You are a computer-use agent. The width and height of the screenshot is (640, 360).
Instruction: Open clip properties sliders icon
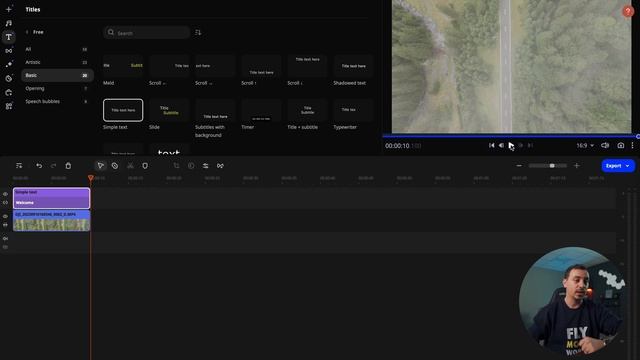206,166
